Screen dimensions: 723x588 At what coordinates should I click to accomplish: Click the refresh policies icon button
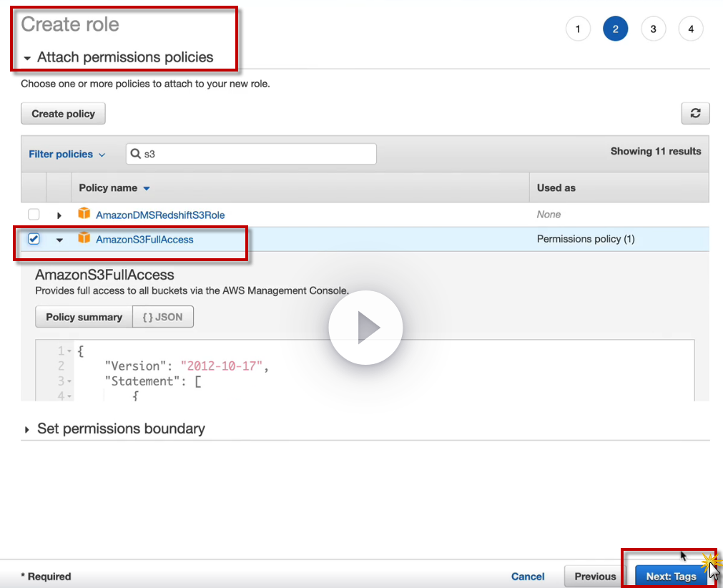tap(695, 113)
